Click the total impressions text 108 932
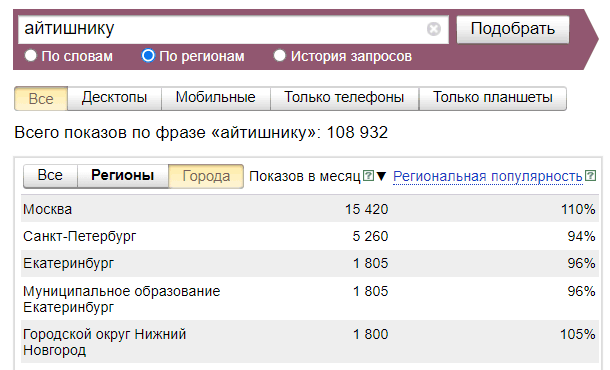 pyautogui.click(x=357, y=133)
